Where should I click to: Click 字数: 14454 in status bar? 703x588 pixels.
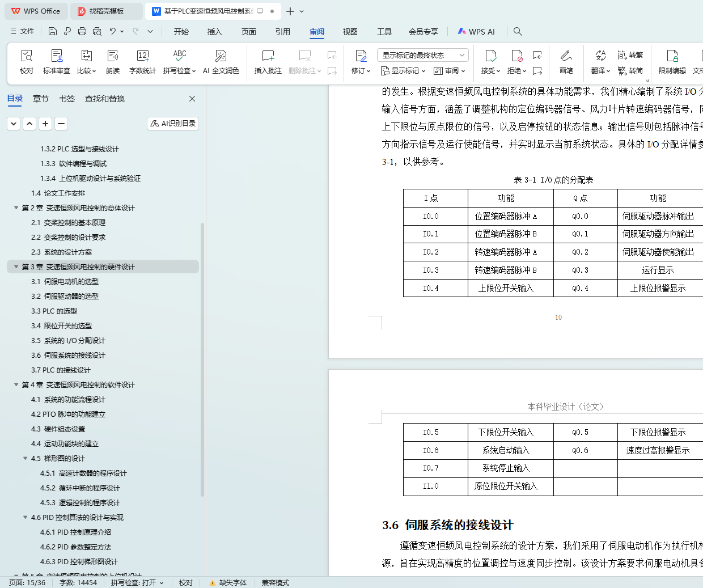coord(78,582)
